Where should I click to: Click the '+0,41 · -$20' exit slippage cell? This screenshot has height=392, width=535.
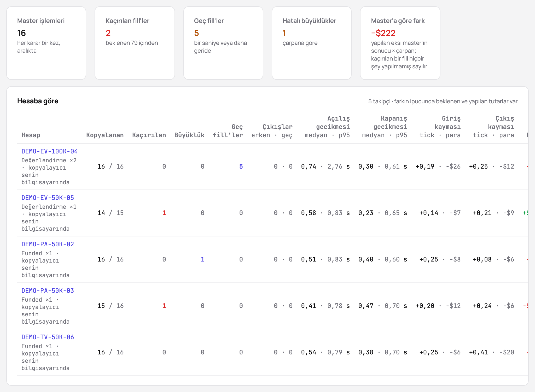tap(492, 352)
